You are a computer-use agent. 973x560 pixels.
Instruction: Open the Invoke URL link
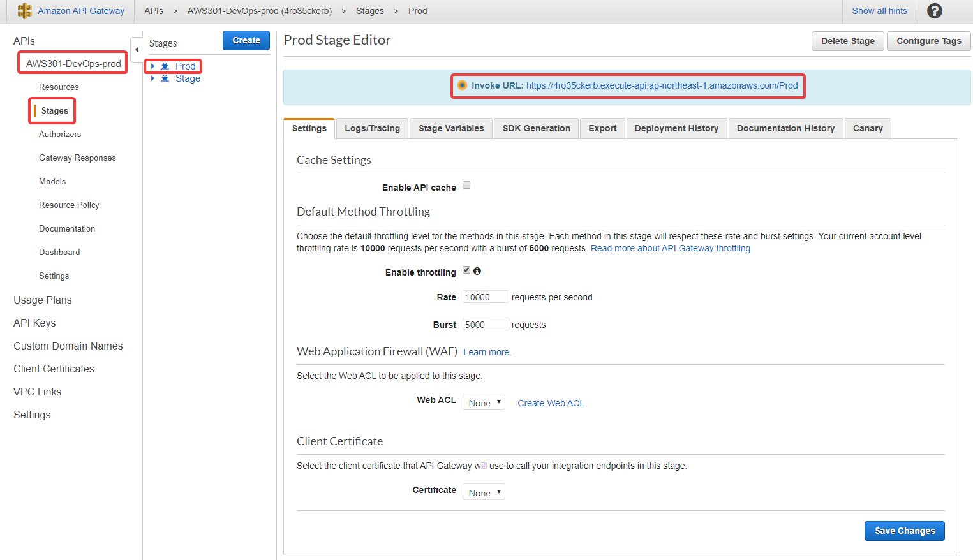click(662, 85)
